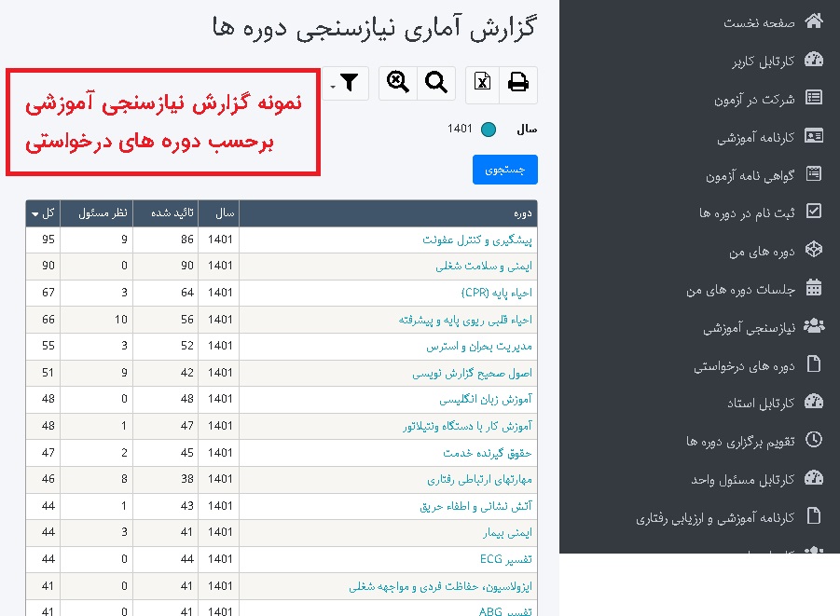Sort by نظر مسئول column header

[97, 213]
